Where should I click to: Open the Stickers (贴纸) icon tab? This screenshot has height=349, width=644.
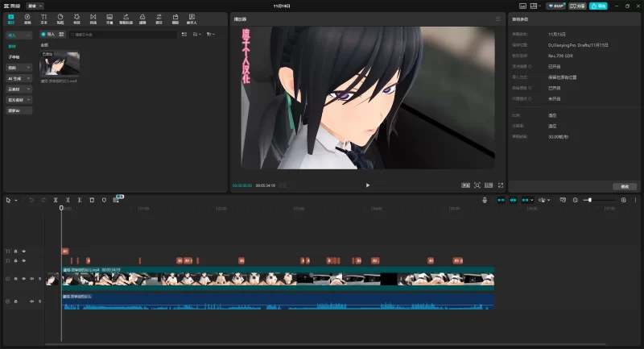click(x=60, y=17)
